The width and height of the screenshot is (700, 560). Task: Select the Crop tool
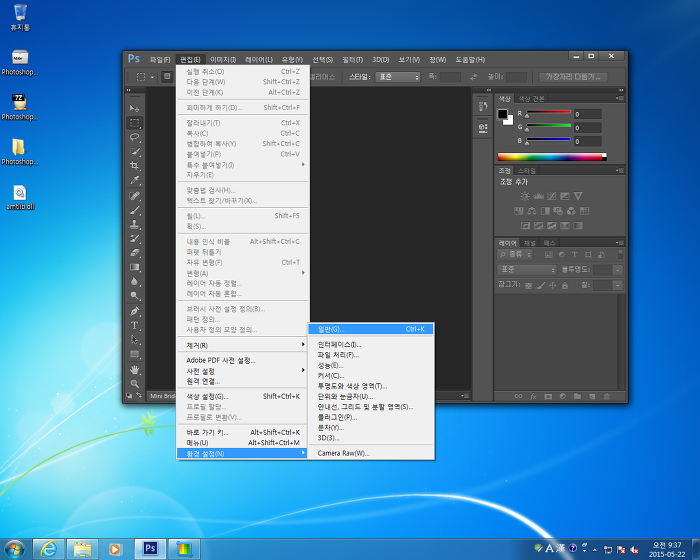(x=134, y=166)
